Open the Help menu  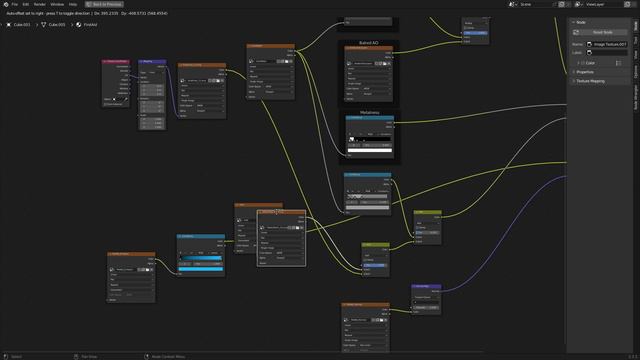[73, 4]
